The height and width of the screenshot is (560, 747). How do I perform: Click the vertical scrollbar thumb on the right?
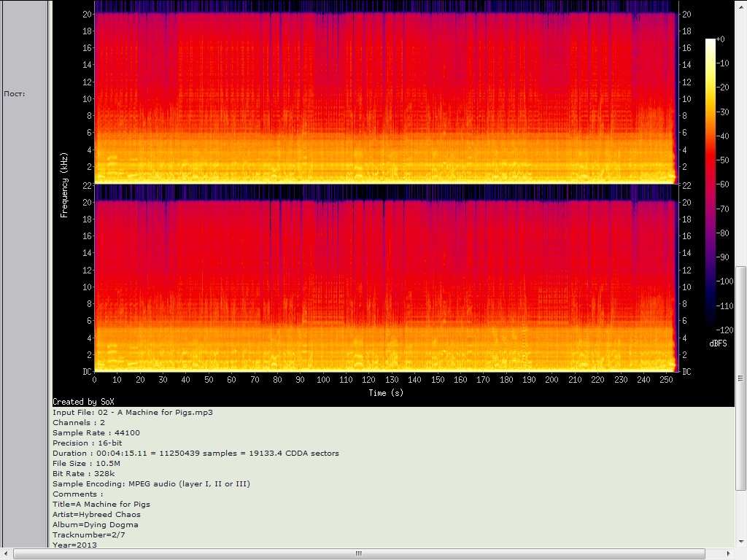pyautogui.click(x=740, y=378)
